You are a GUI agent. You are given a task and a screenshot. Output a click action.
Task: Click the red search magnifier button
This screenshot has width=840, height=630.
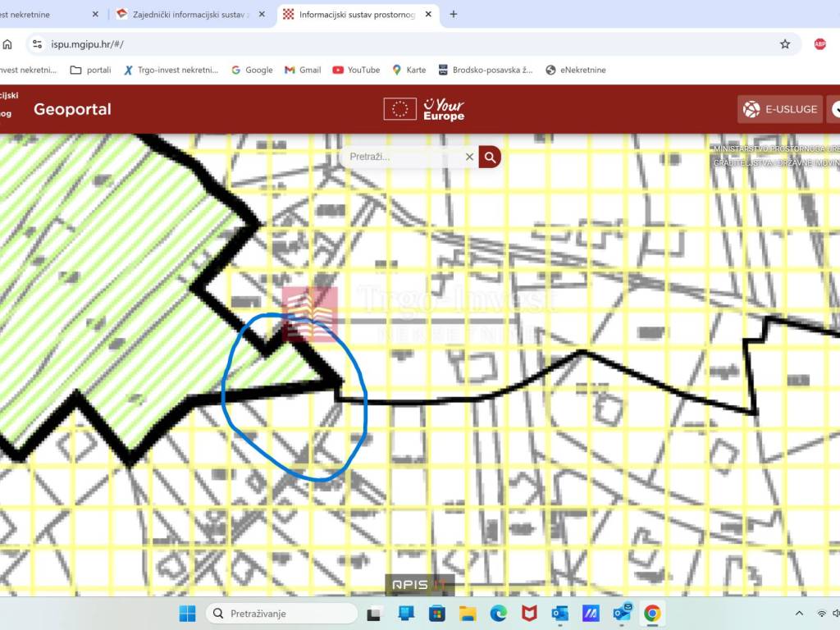pos(490,157)
